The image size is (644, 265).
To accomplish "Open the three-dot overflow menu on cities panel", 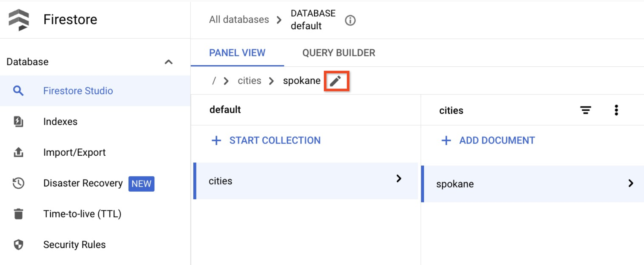I will tap(617, 110).
